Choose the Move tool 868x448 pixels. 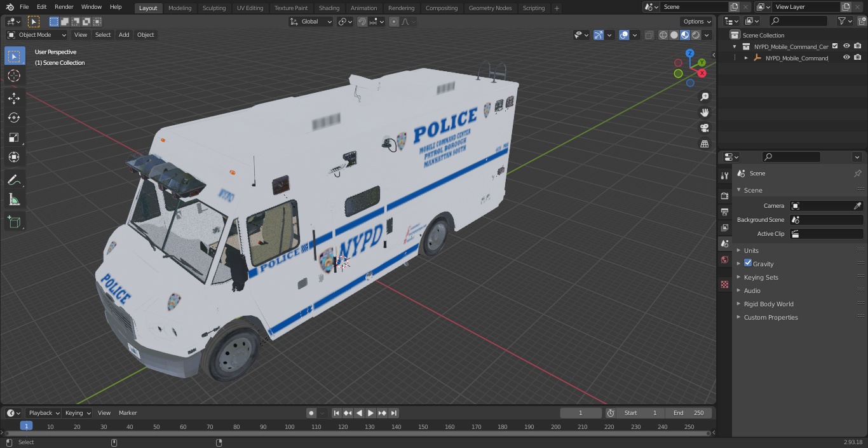click(x=14, y=98)
